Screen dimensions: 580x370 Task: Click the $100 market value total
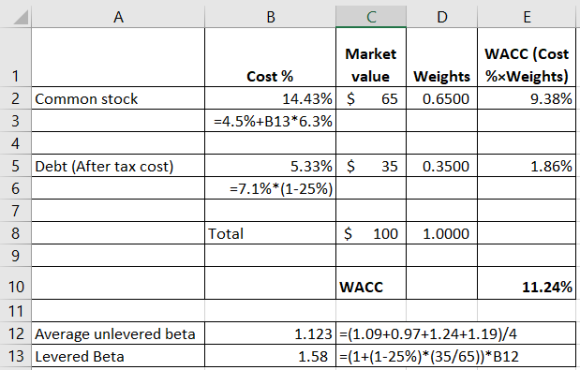tap(371, 233)
